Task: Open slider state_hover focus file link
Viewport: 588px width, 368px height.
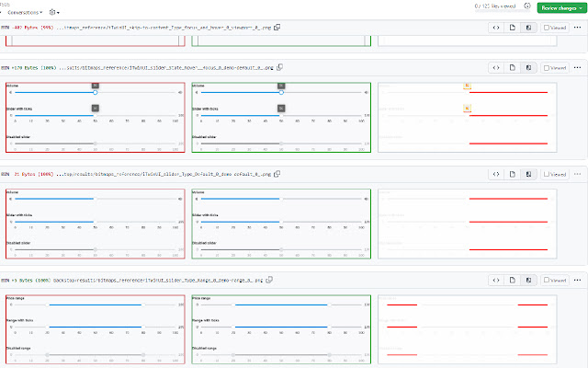Action: 165,68
